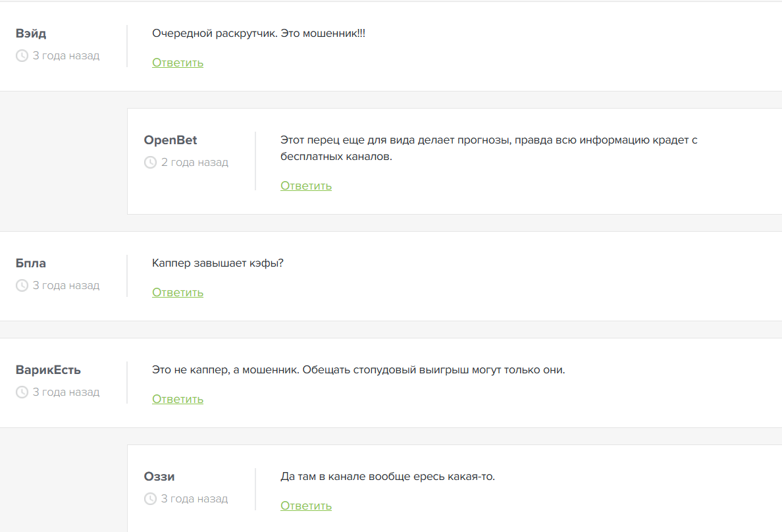The width and height of the screenshot is (782, 532).
Task: Click the clock icon under OpenBet's name
Action: [150, 163]
